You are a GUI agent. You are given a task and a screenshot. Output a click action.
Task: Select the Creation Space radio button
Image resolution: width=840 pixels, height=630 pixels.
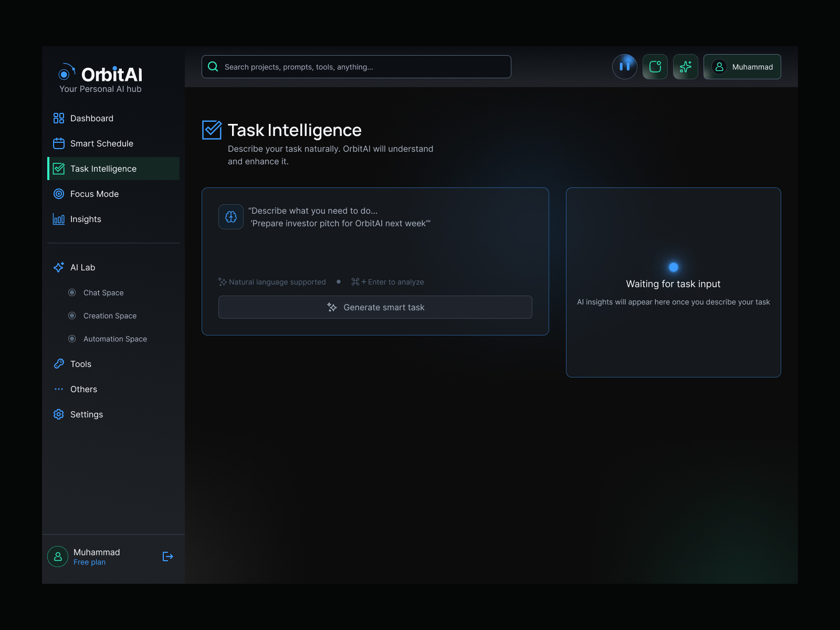coord(72,316)
